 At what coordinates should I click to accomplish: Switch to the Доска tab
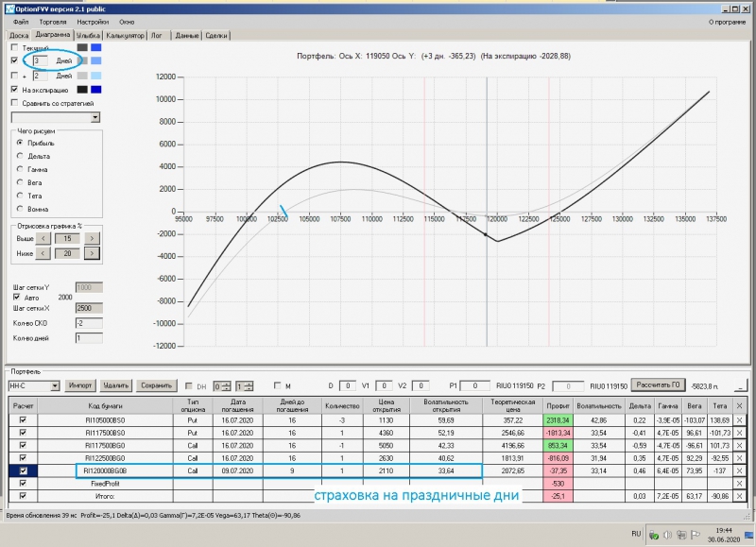click(19, 35)
